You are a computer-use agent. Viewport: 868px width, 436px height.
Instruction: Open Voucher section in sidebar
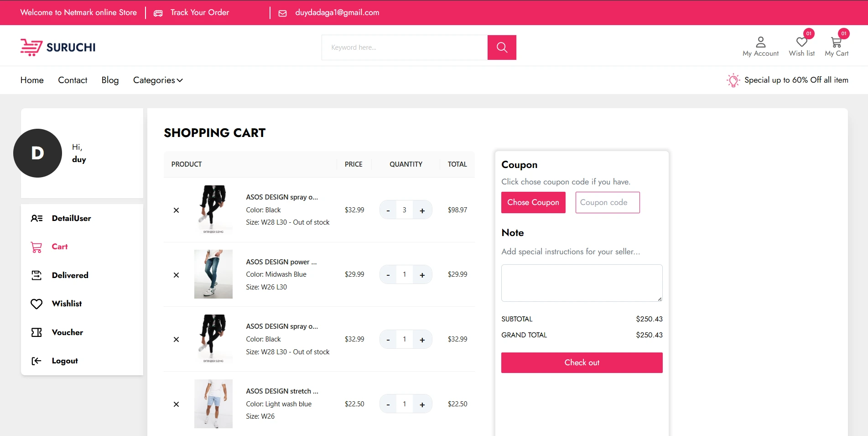point(68,332)
